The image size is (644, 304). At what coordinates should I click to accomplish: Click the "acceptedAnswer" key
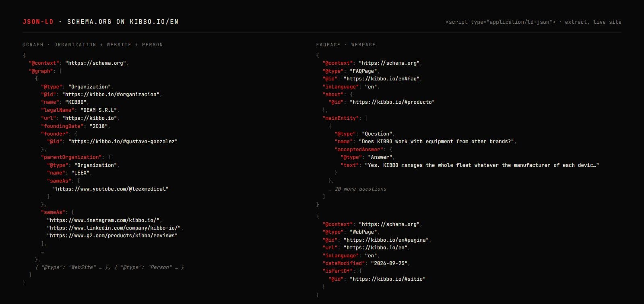pos(359,150)
